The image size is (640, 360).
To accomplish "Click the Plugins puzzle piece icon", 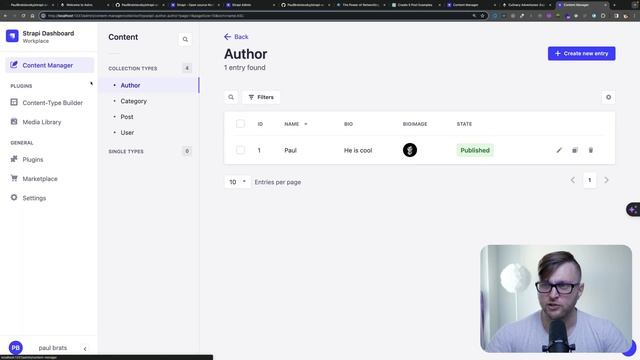I will point(14,159).
